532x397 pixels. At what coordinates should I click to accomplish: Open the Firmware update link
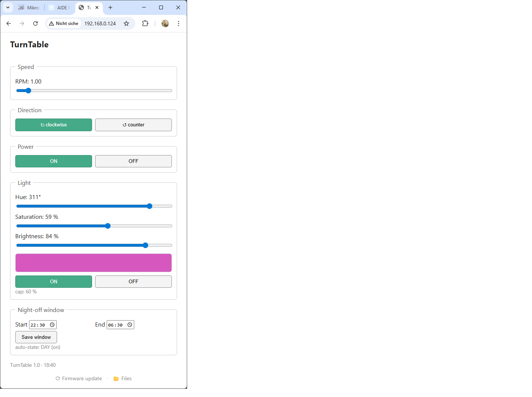click(79, 379)
